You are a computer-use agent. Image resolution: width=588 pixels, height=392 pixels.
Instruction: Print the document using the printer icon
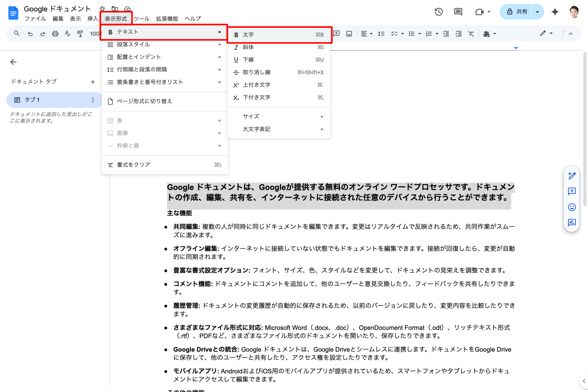click(x=55, y=34)
